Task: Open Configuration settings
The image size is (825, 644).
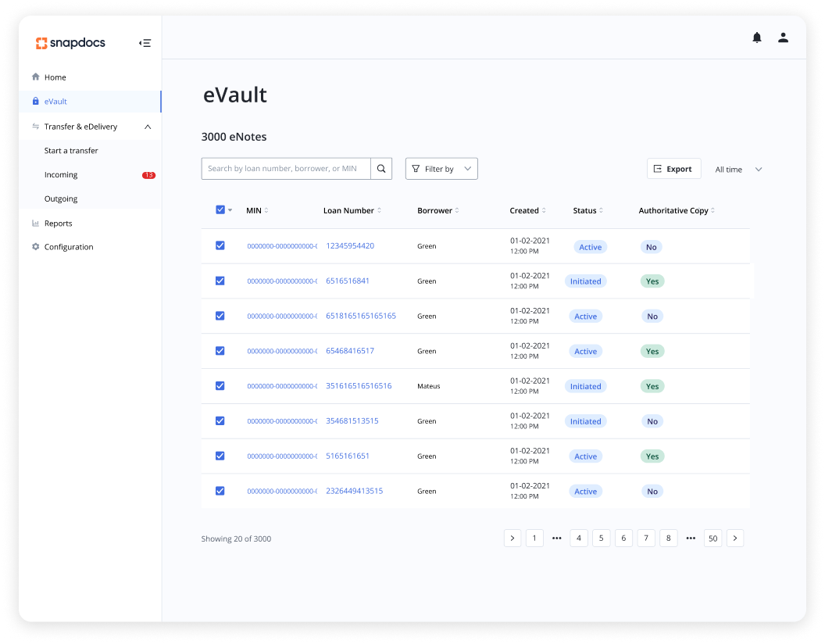Action: click(69, 246)
